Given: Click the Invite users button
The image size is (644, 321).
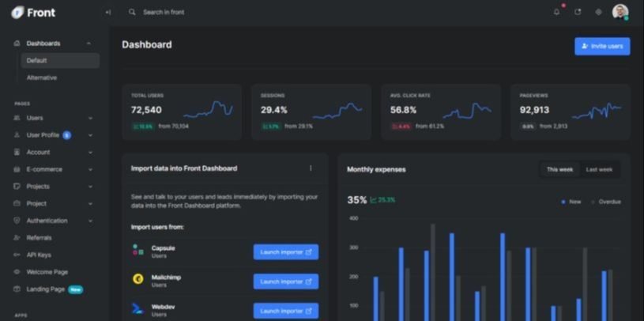Looking at the screenshot, I should (602, 46).
